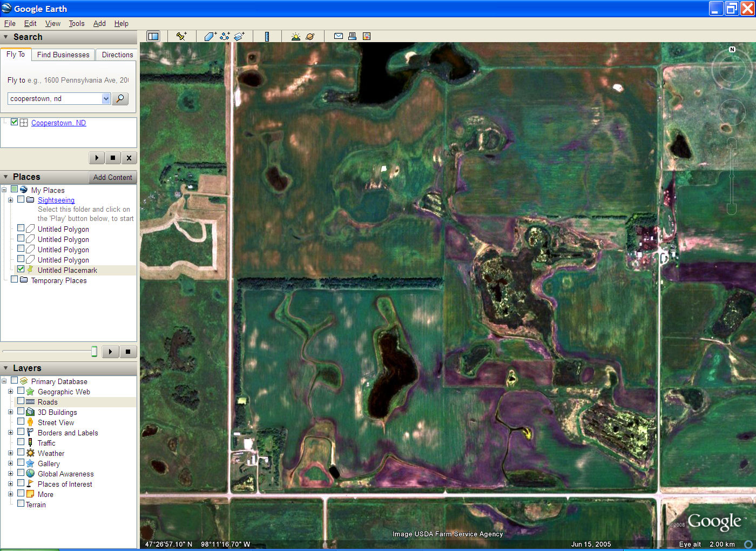Viewport: 756px width, 551px height.
Task: Add a polygon with the toolbar tool
Action: 210,36
